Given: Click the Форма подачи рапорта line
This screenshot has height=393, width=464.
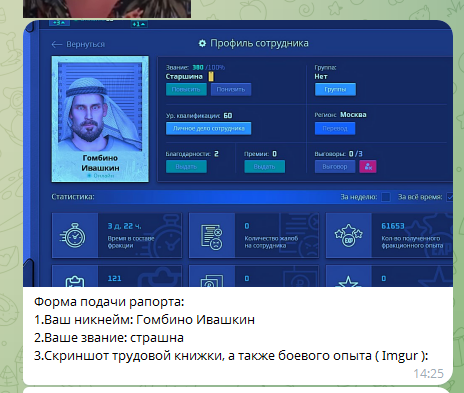Looking at the screenshot, I should (x=109, y=302).
